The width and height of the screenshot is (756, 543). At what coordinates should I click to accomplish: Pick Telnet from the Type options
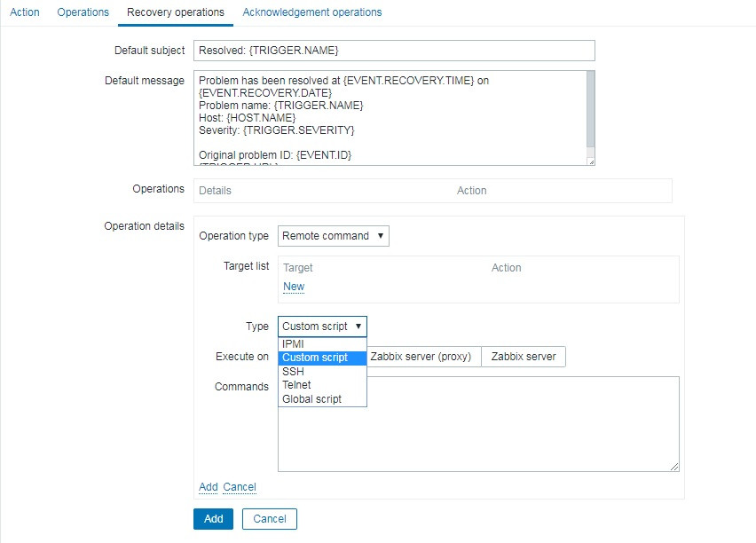point(296,385)
